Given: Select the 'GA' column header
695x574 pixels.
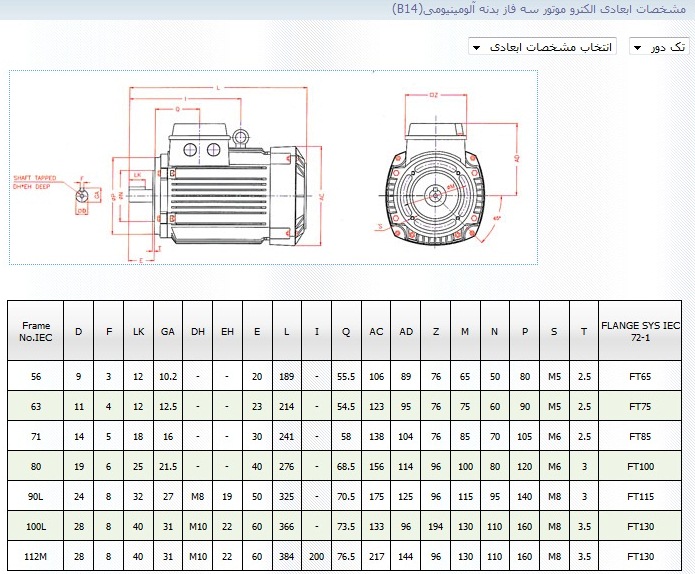Looking at the screenshot, I should (168, 332).
